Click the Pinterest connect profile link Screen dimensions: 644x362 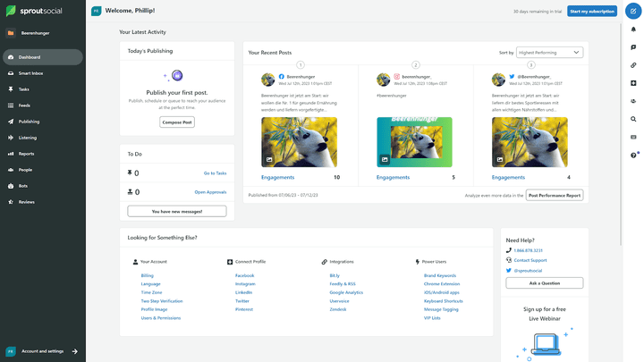(x=244, y=309)
